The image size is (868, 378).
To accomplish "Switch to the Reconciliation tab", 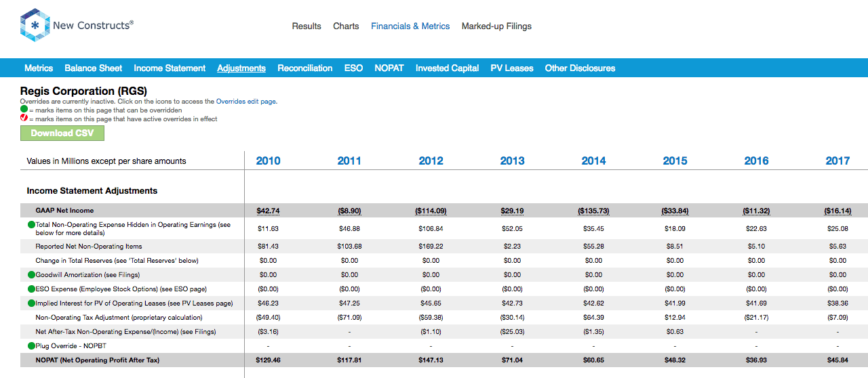I will pyautogui.click(x=305, y=68).
